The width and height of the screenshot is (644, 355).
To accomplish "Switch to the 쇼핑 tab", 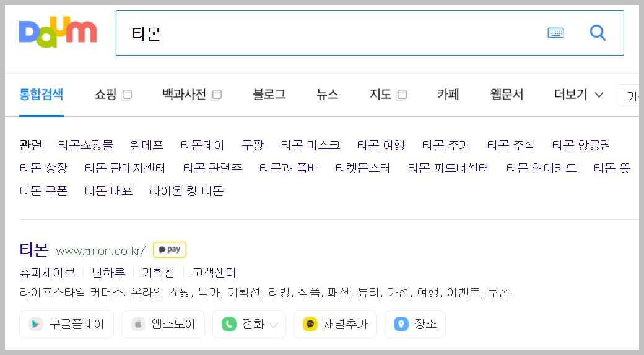I will (105, 95).
